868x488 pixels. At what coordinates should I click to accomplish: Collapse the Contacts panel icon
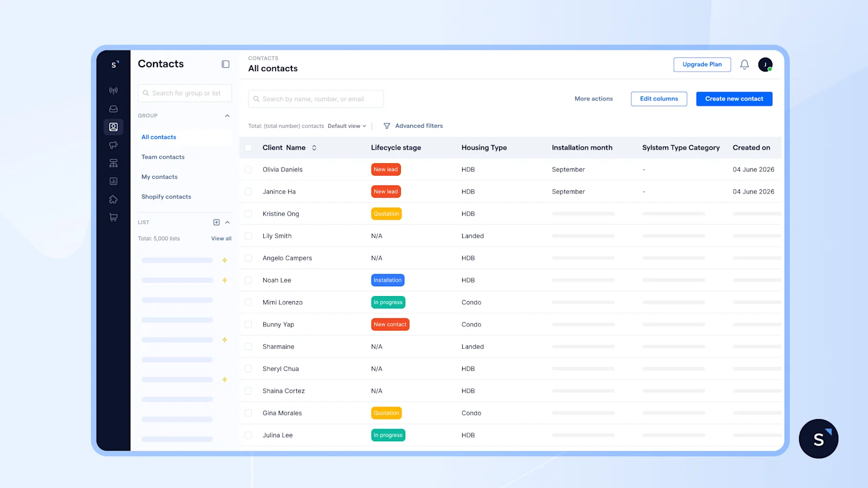click(226, 64)
